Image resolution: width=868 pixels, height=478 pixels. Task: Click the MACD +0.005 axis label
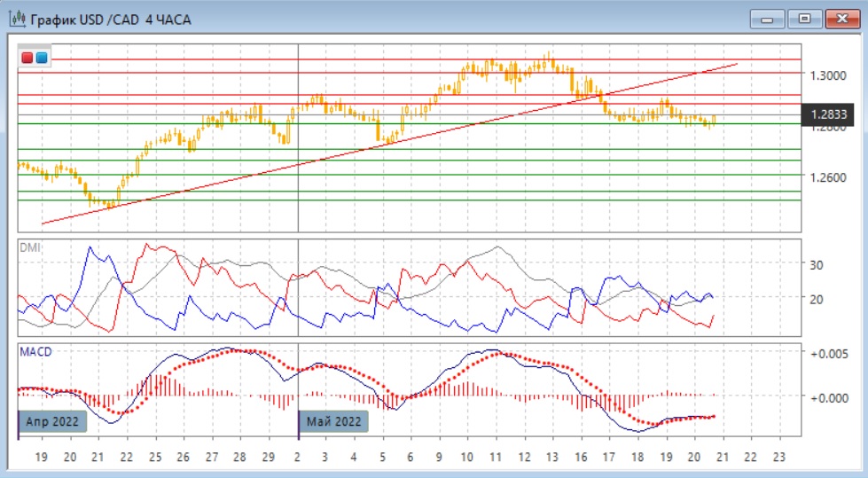point(829,353)
